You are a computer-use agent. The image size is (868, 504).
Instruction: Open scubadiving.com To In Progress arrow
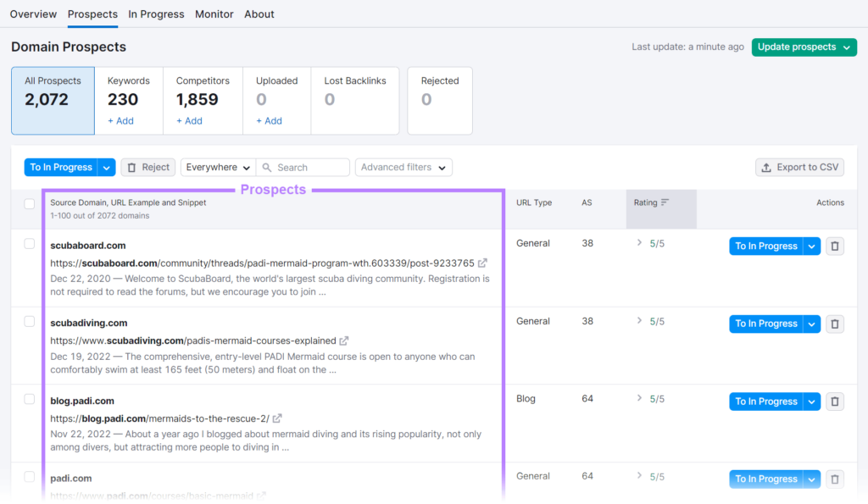pyautogui.click(x=811, y=324)
